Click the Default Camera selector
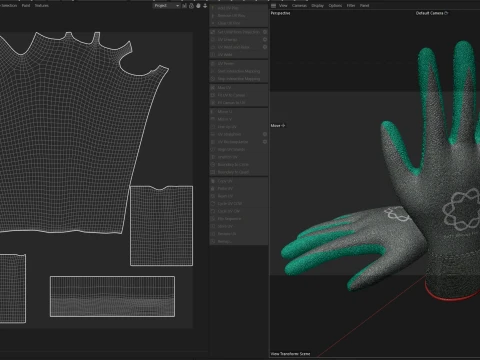This screenshot has height=360, width=480. point(432,13)
